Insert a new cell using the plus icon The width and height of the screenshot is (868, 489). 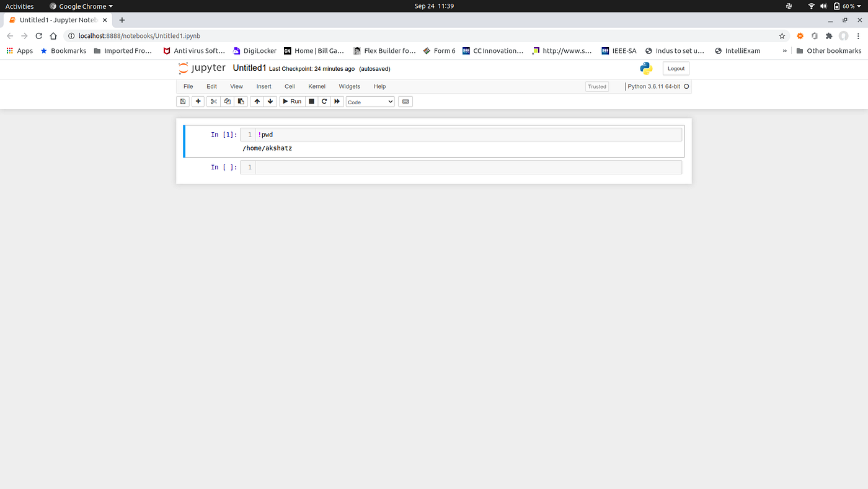pyautogui.click(x=198, y=101)
